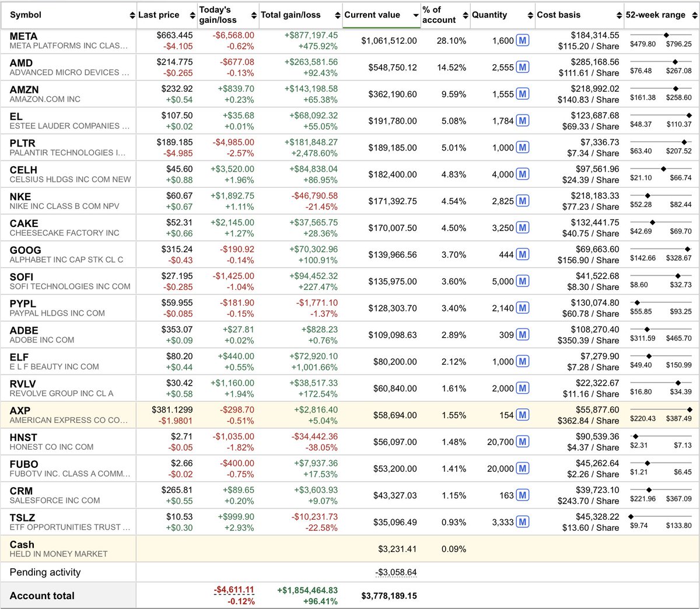Image resolution: width=700 pixels, height=609 pixels.
Task: Click the FUBO symbol
Action: pyautogui.click(x=24, y=464)
